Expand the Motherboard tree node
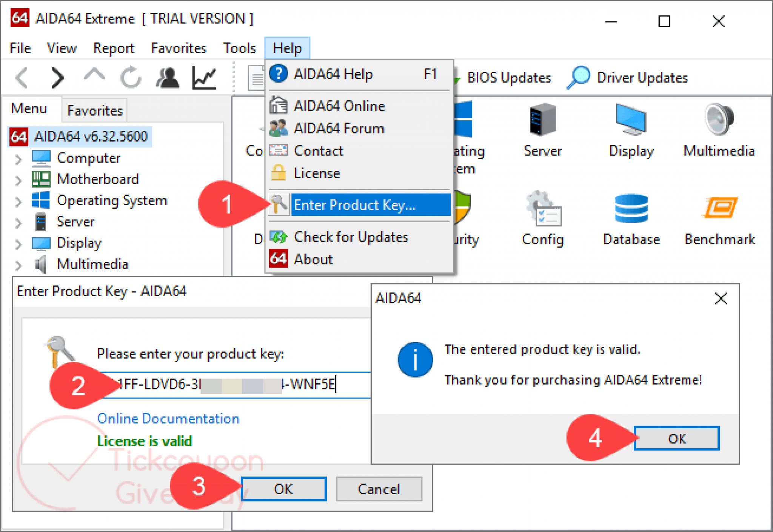This screenshot has width=773, height=532. (18, 180)
